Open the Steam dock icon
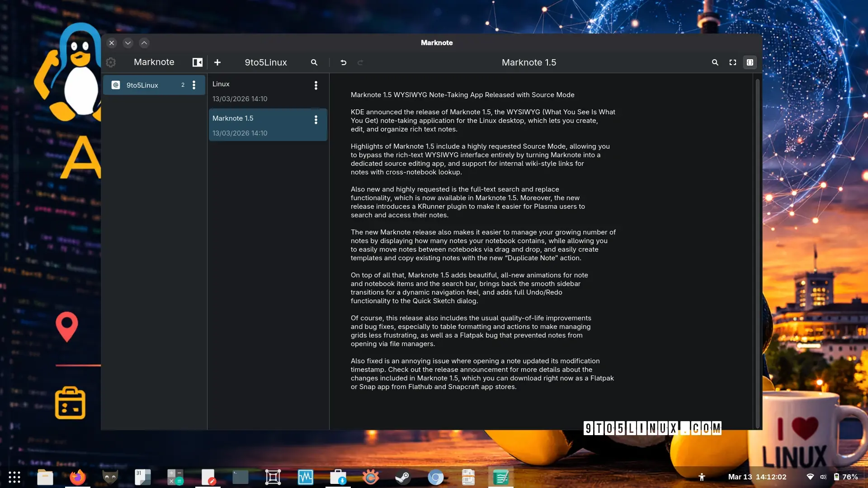 pyautogui.click(x=402, y=477)
